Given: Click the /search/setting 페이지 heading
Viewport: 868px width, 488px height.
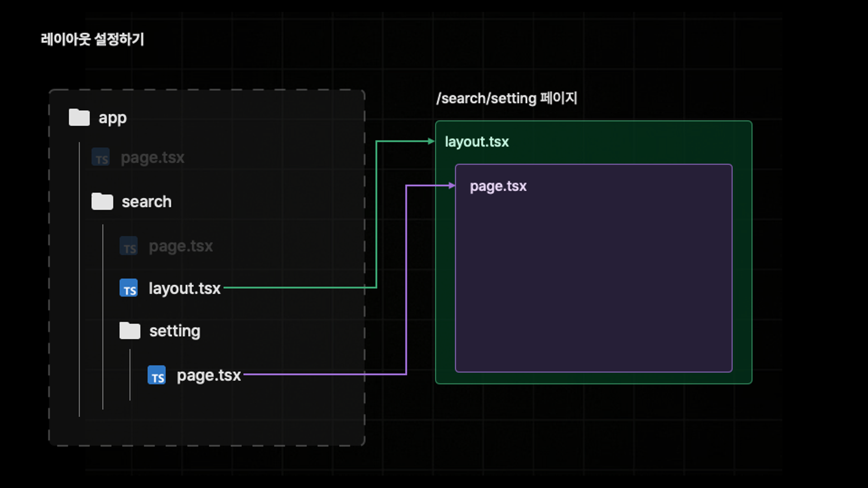Looking at the screenshot, I should pyautogui.click(x=506, y=98).
